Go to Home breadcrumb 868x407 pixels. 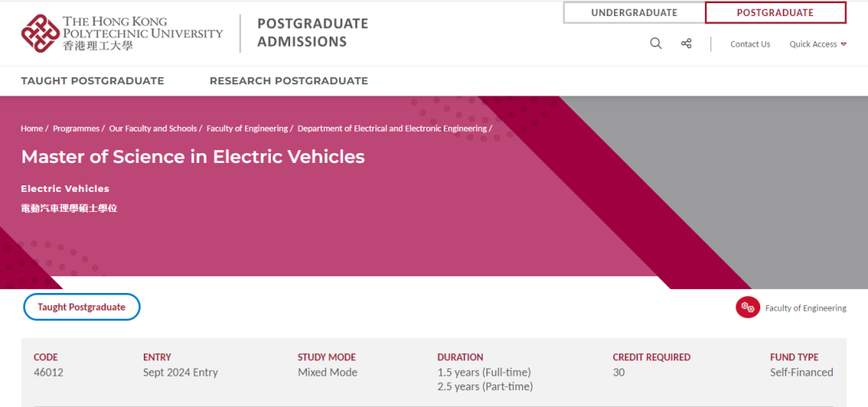tap(31, 128)
